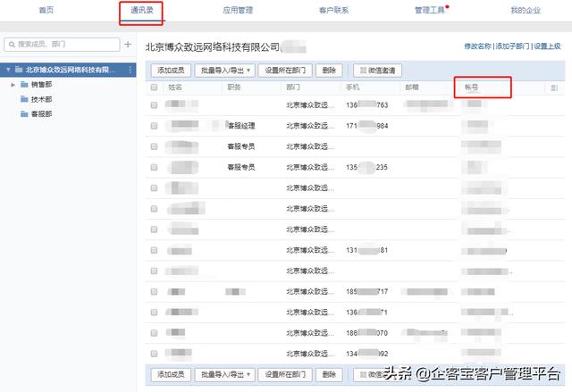
Task: Click the 客服部 folder icon
Action: 24,113
